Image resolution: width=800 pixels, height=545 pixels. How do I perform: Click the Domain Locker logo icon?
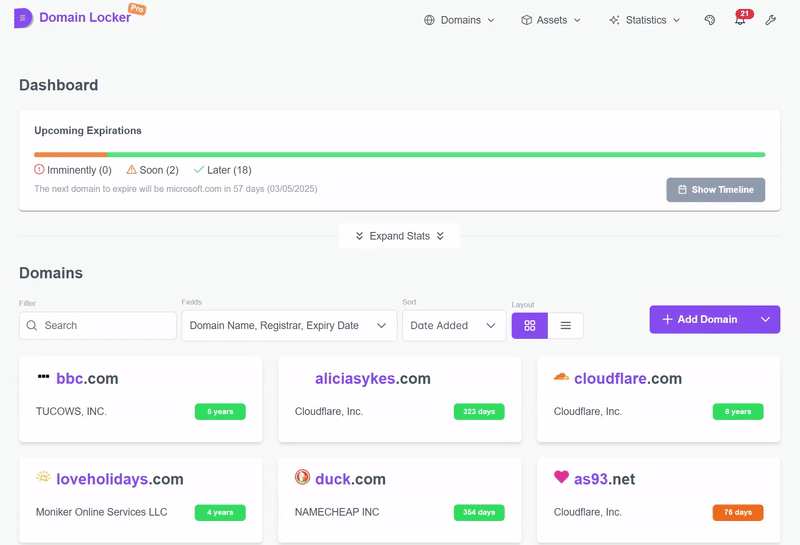coord(23,18)
